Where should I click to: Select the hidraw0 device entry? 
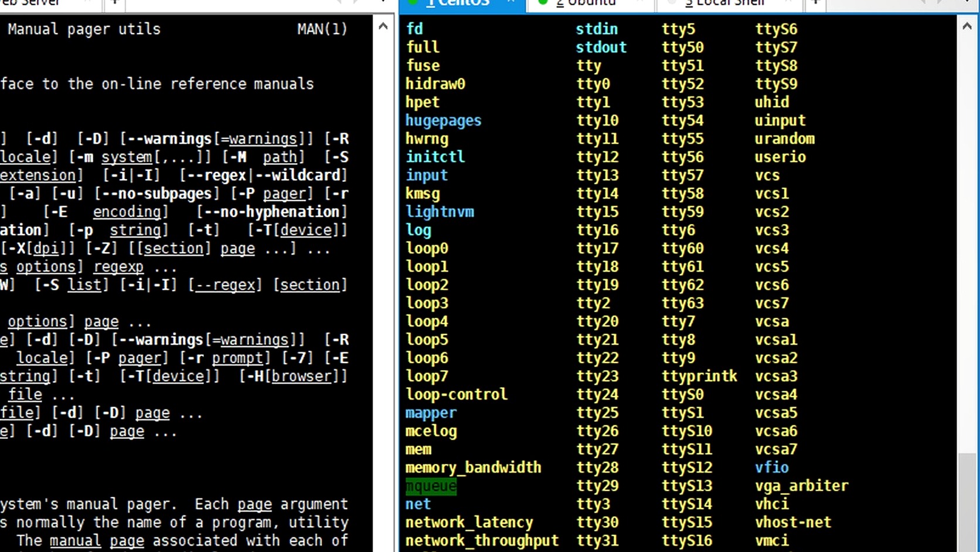435,84
